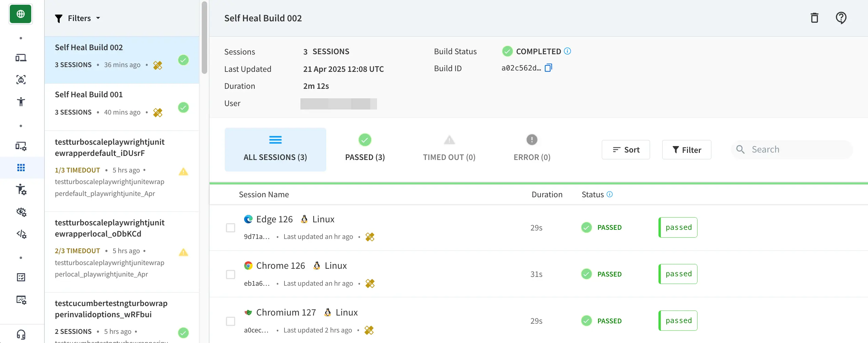Select the Chrome 126 session checkbox
Image resolution: width=868 pixels, height=343 pixels.
coord(231,274)
